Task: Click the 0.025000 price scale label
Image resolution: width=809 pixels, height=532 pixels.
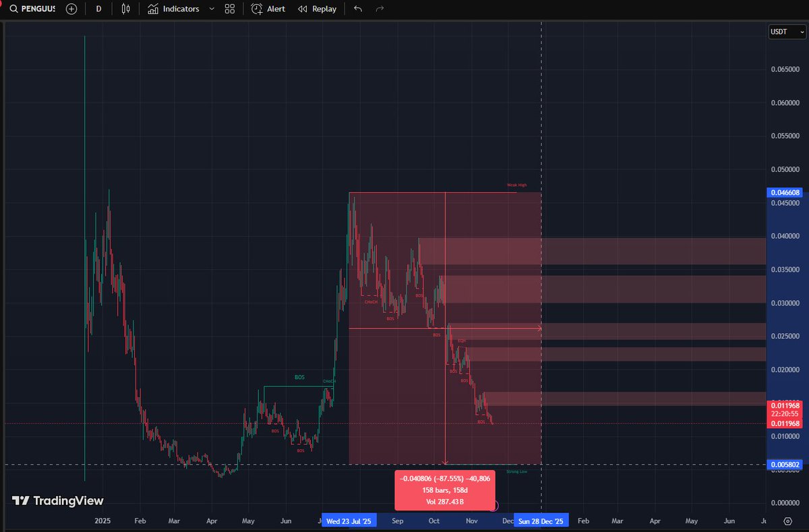Action: pyautogui.click(x=785, y=336)
